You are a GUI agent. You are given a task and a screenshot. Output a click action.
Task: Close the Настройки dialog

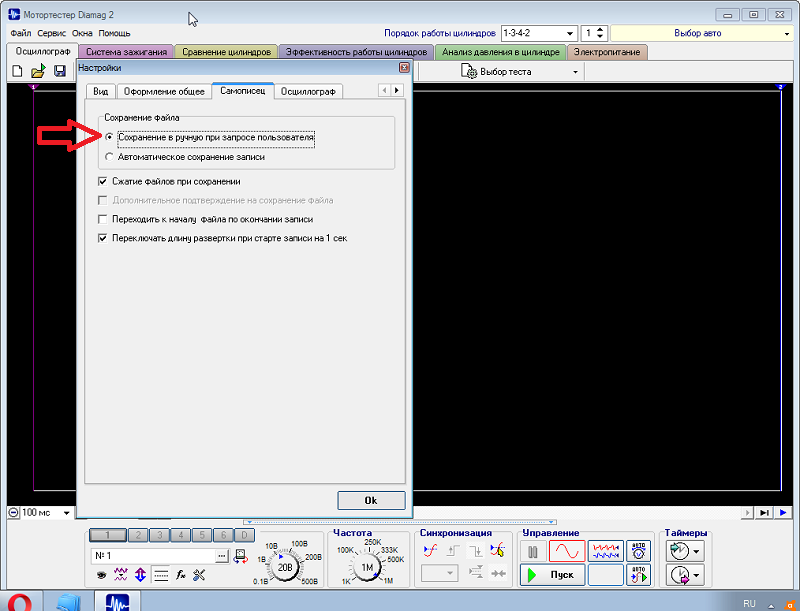(404, 67)
